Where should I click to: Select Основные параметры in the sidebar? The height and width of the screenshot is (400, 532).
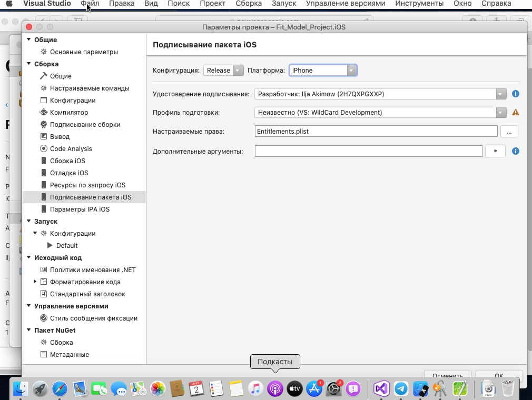point(84,52)
